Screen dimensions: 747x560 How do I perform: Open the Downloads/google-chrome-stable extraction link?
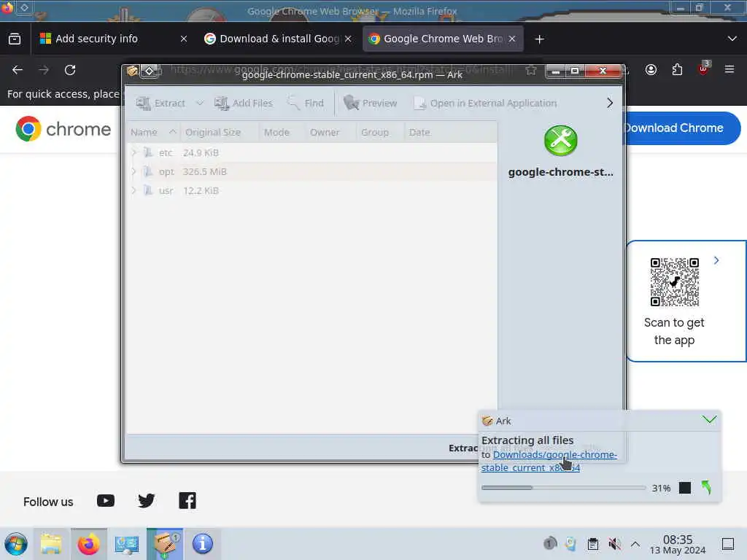click(549, 461)
